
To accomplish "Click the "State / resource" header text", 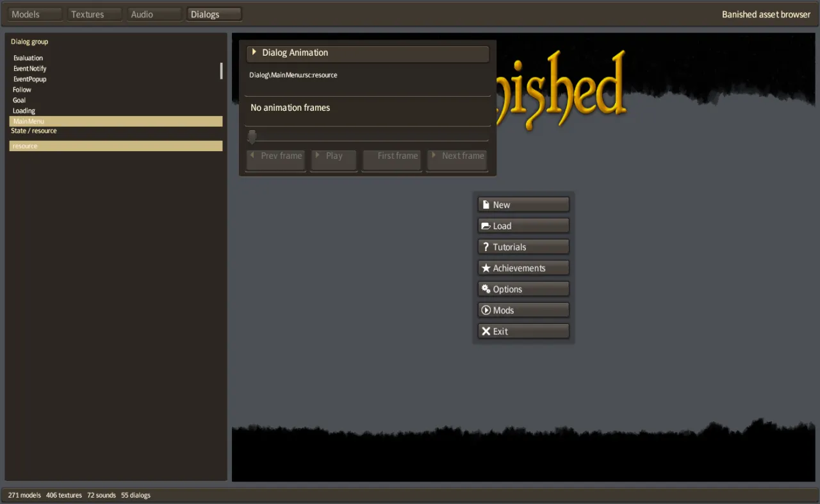I will (34, 131).
